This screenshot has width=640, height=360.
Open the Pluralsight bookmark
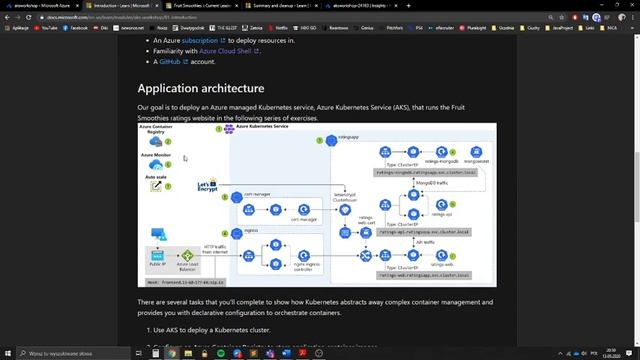473,28
